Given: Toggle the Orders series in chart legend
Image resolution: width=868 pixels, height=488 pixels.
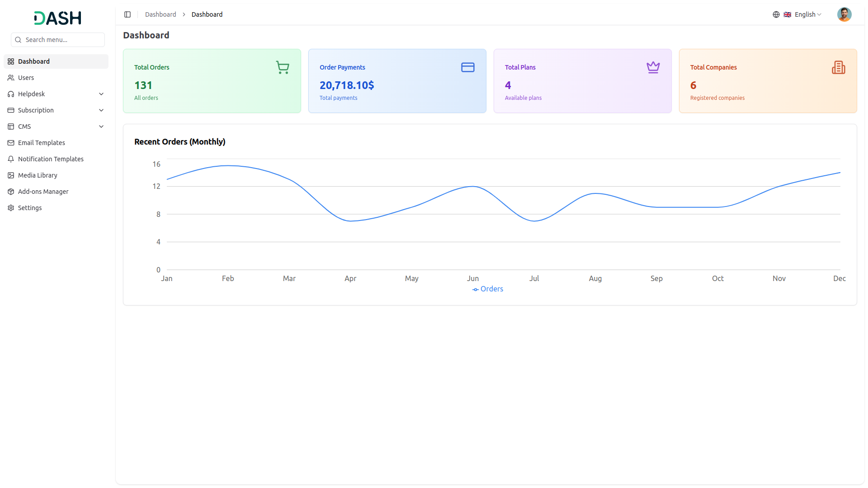Looking at the screenshot, I should [x=488, y=289].
